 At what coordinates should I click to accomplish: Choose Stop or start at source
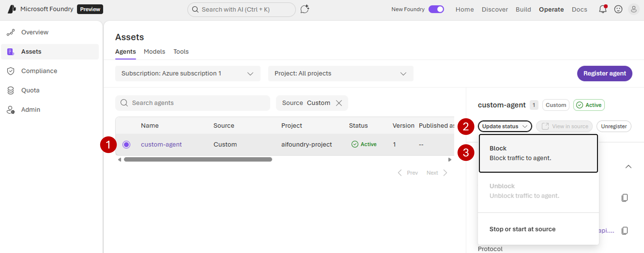[538, 229]
